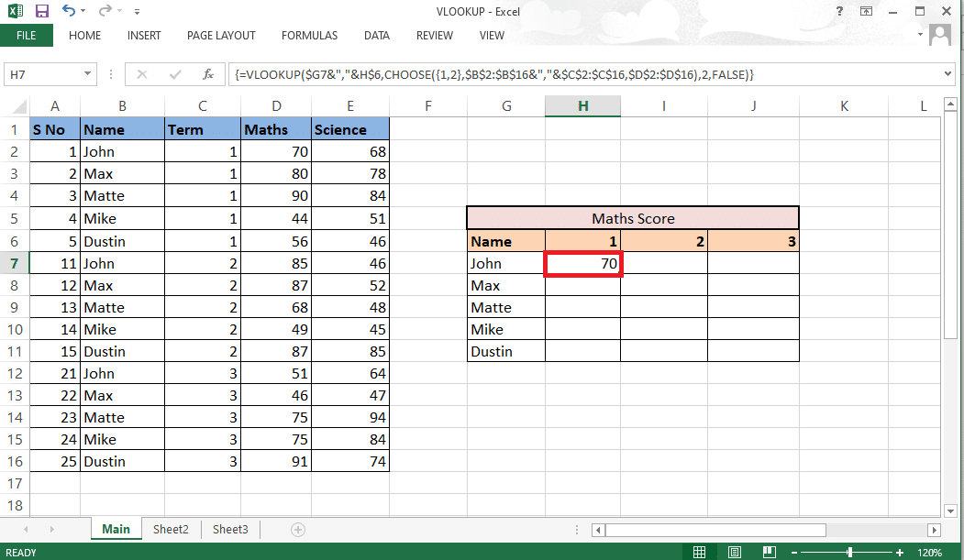964x560 pixels.
Task: Click inside the VLOOKUP formula bar text
Action: click(493, 74)
